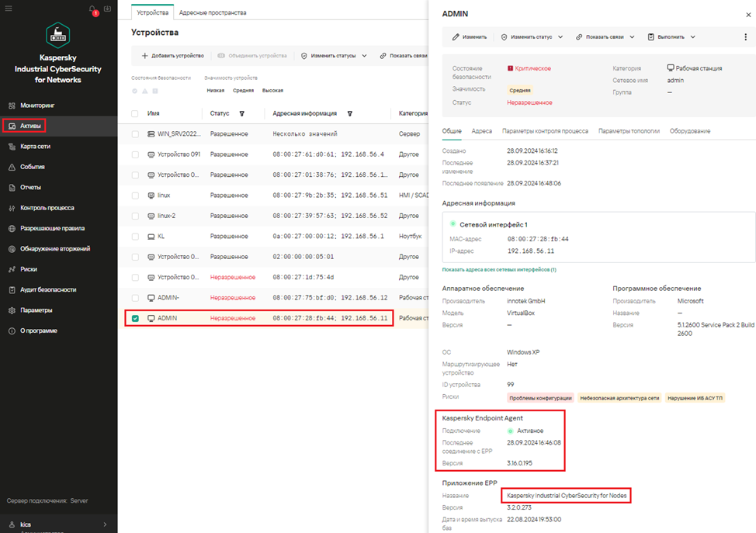Viewport: 756px width, 533px height.
Task: Open notifications bell with red badge
Action: click(92, 9)
